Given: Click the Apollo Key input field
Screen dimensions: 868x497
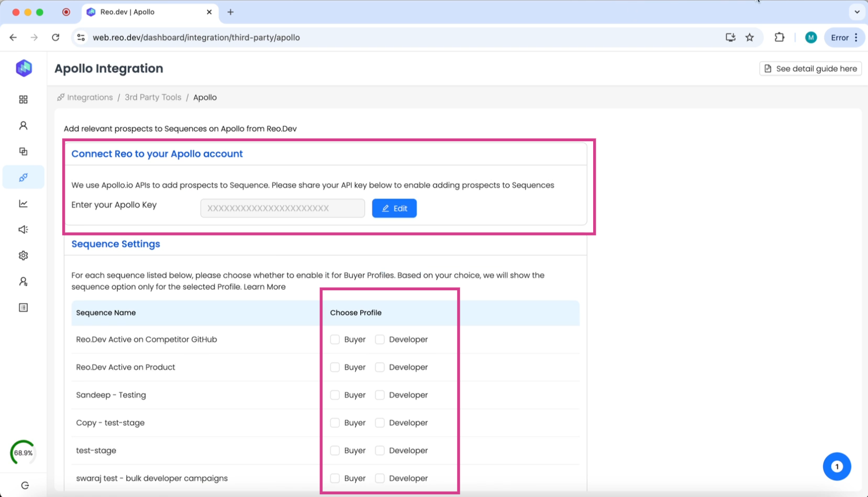Looking at the screenshot, I should point(282,208).
